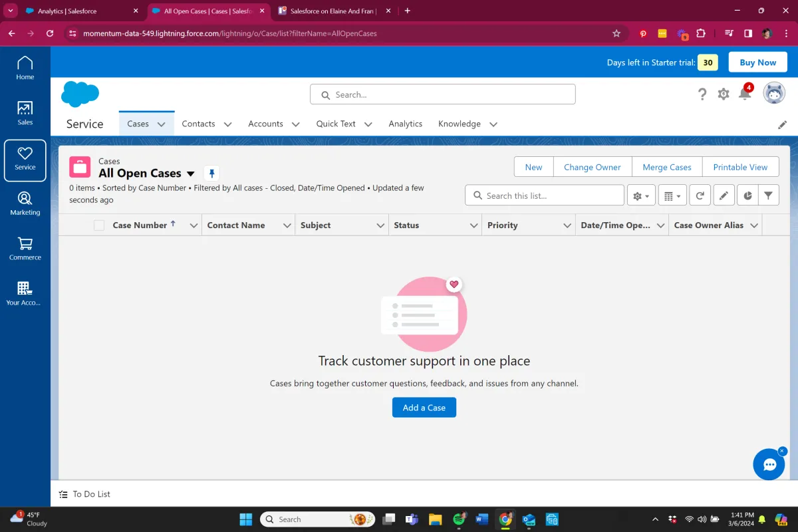798x532 pixels.
Task: Click the Salesforce cloud logo
Action: pos(80,94)
